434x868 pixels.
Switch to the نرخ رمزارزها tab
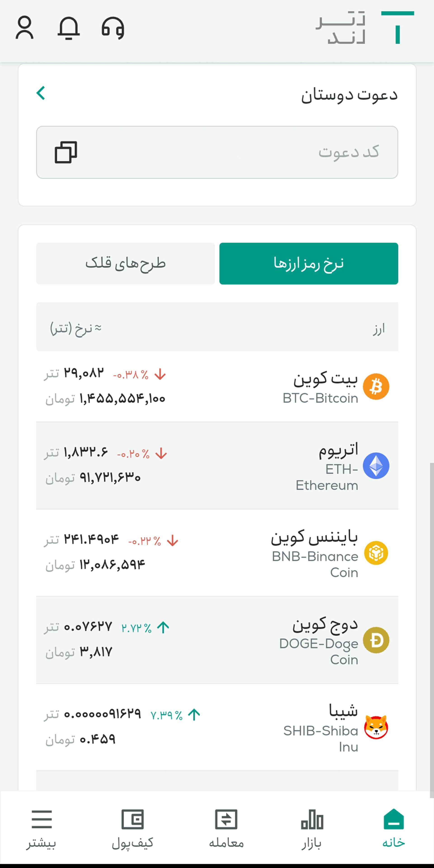(309, 264)
